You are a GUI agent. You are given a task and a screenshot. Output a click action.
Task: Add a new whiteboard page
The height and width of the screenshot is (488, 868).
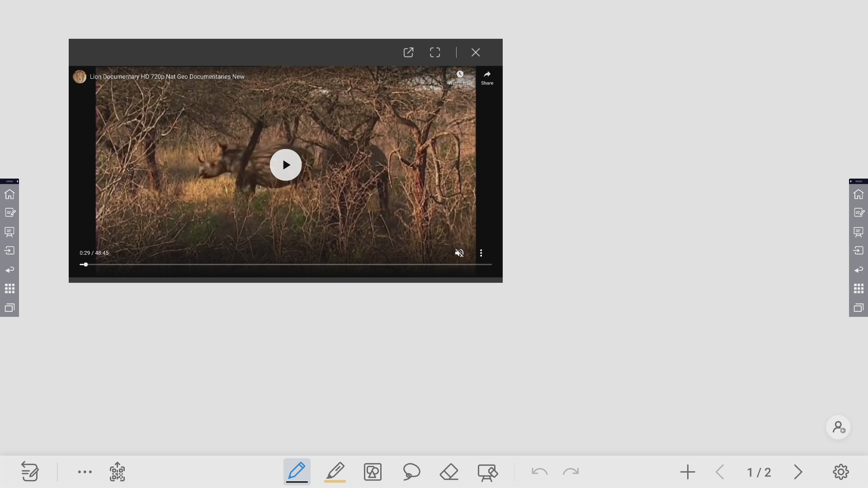click(x=687, y=472)
